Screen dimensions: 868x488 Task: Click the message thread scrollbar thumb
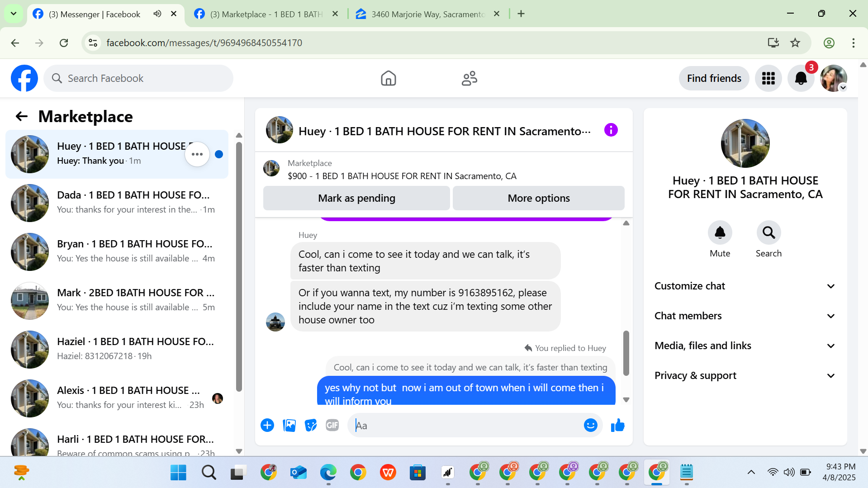[x=626, y=353]
